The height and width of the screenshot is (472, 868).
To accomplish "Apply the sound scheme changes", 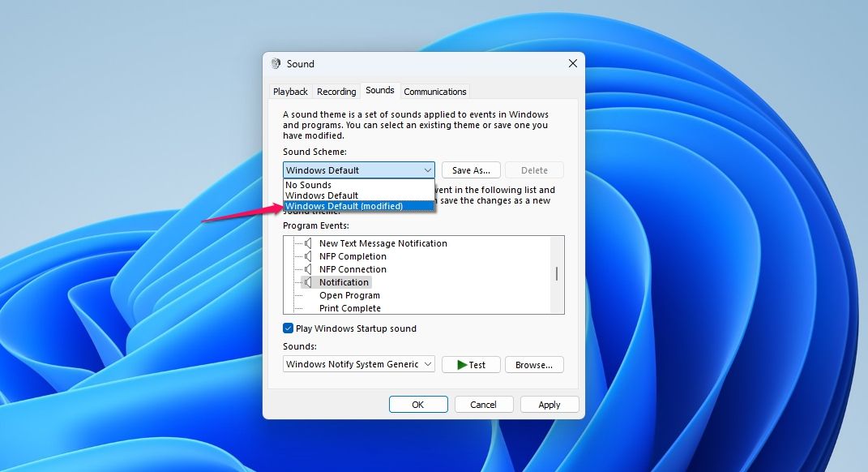I will [549, 404].
